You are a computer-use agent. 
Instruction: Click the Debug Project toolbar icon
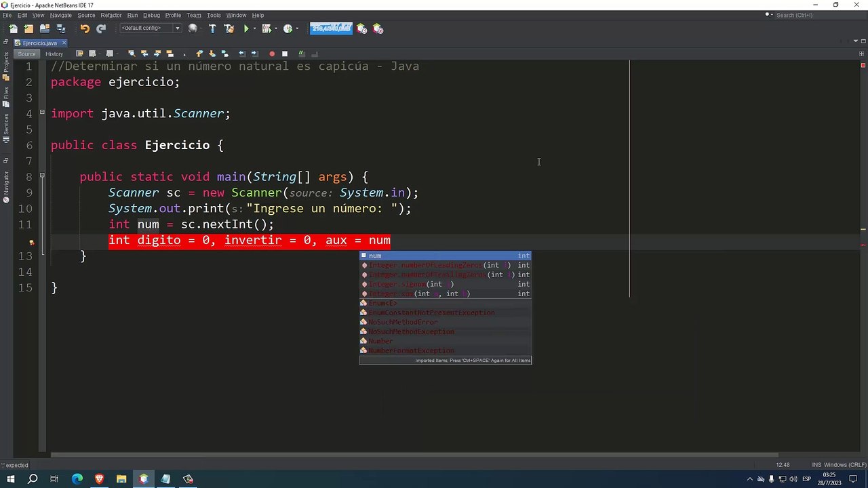[267, 28]
